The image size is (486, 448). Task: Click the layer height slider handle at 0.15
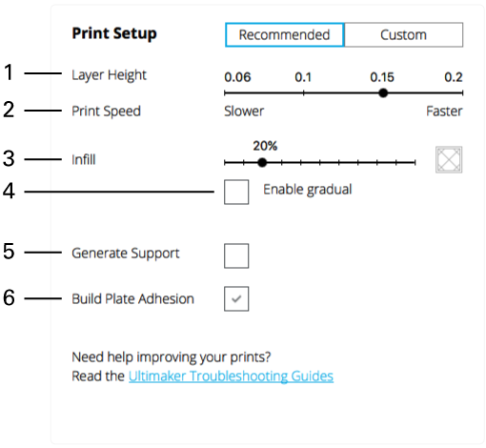pos(383,93)
